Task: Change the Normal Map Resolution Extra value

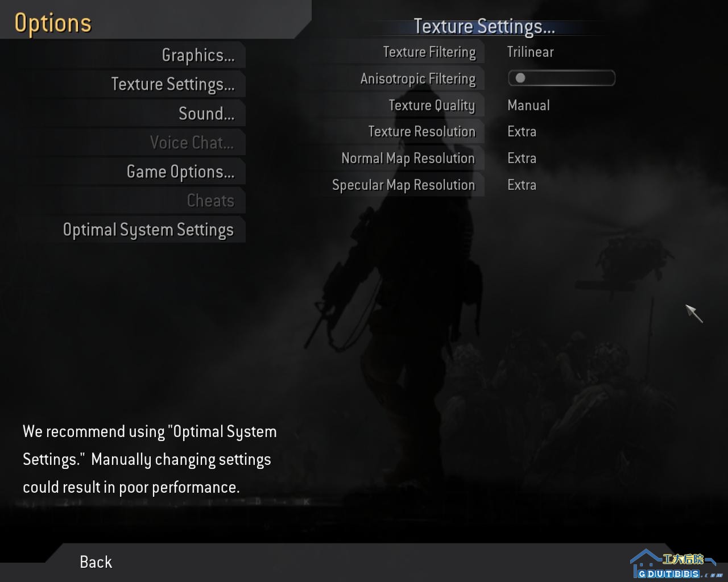Action: 522,159
